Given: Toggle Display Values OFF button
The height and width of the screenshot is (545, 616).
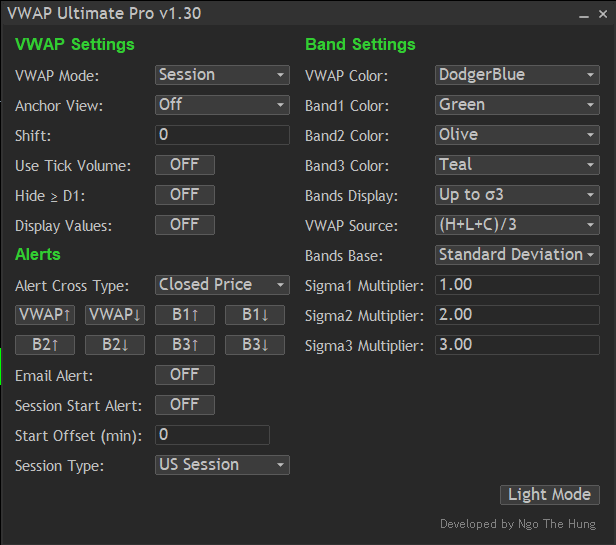Looking at the screenshot, I should (x=185, y=225).
